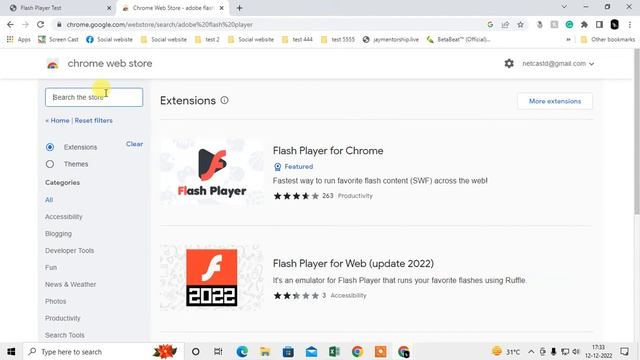640x360 pixels.
Task: Switch to the Flash Player Test tab
Action: (59, 8)
